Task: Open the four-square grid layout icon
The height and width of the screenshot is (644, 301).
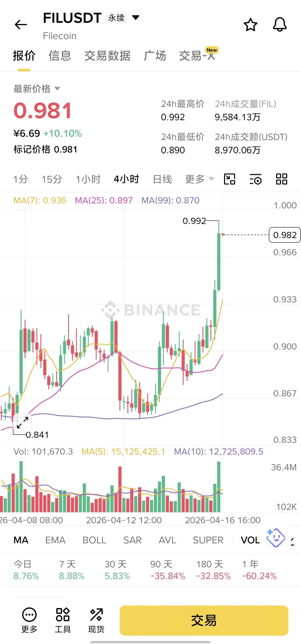Action: tap(282, 179)
